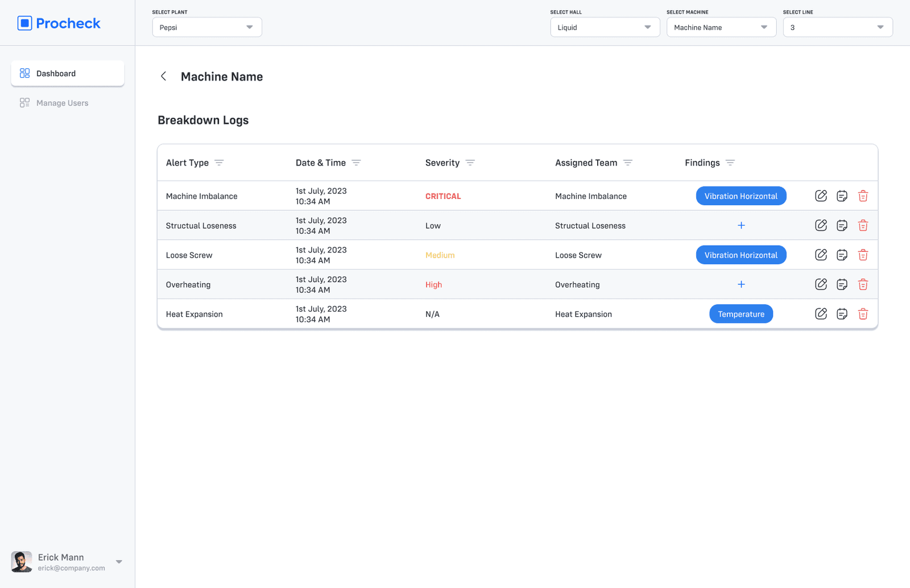Viewport: 910px width, 588px height.
Task: Delete the Structual Loseness log row
Action: pos(863,225)
